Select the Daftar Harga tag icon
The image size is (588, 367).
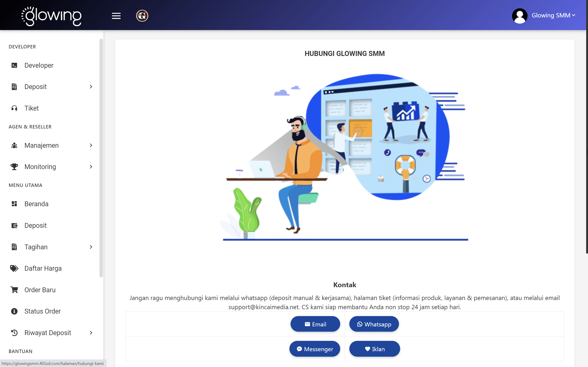(x=14, y=268)
